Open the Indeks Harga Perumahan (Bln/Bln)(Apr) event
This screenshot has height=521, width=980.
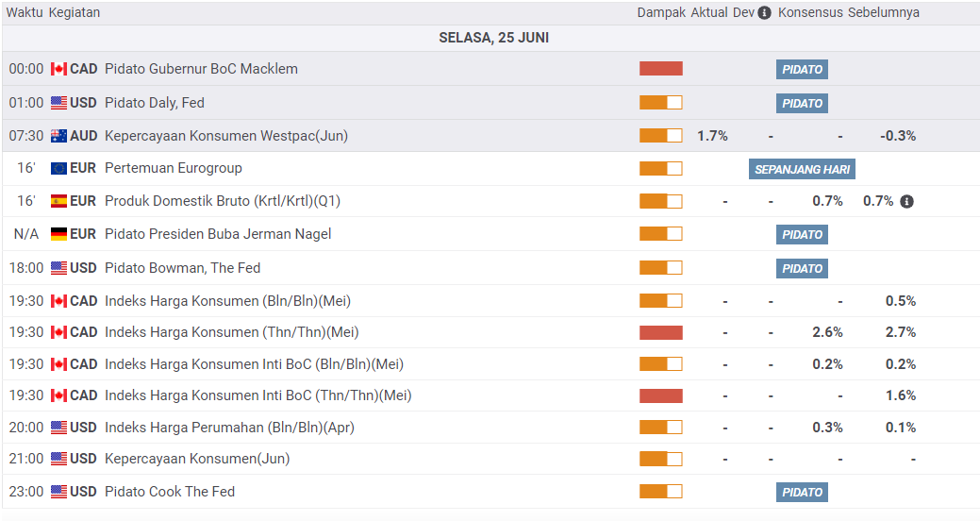pyautogui.click(x=229, y=428)
